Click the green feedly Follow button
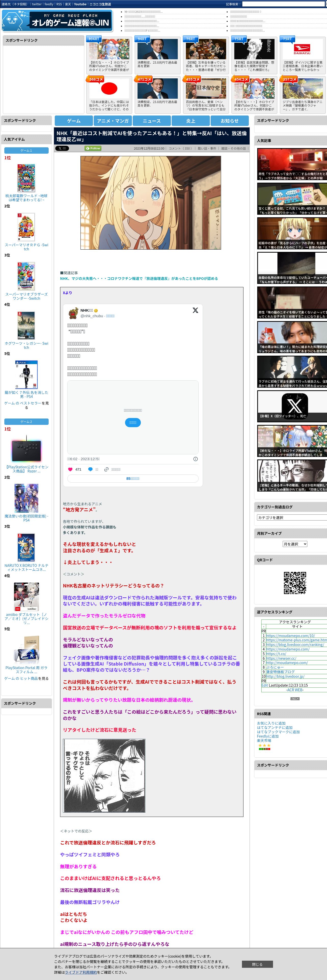Screen dimensions: 327x980 93,148
